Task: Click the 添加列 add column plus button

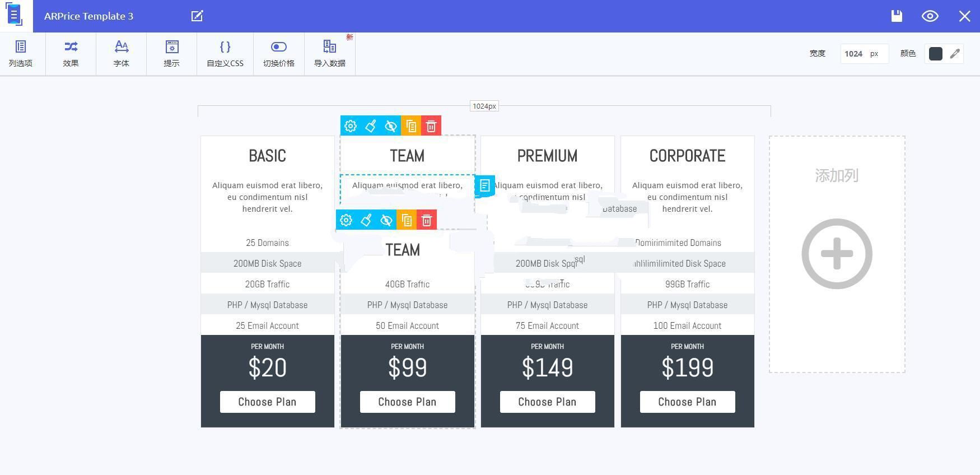Action: pos(837,254)
